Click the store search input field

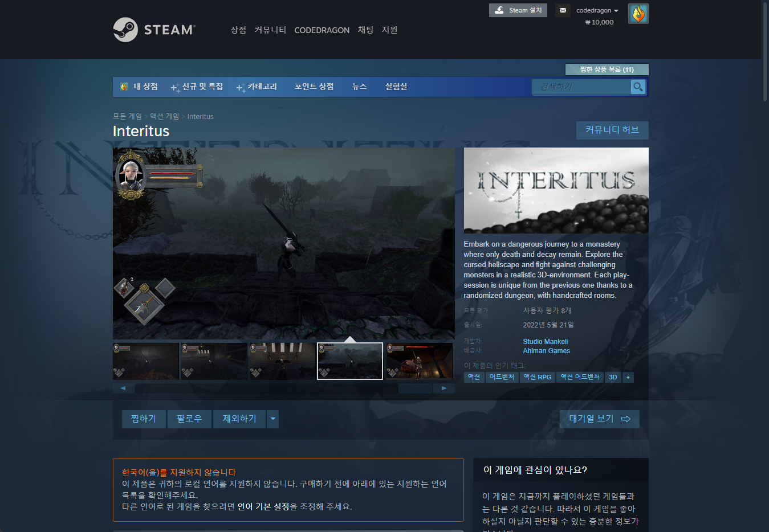pyautogui.click(x=582, y=87)
